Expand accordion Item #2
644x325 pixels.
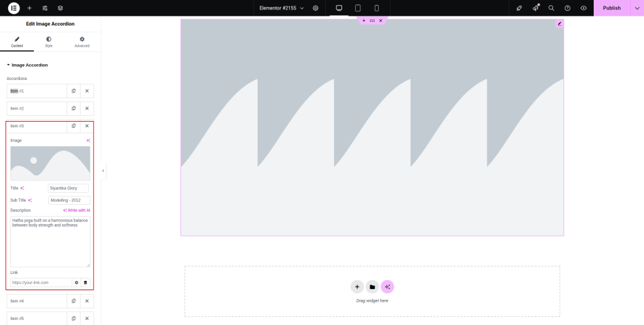[x=36, y=108]
